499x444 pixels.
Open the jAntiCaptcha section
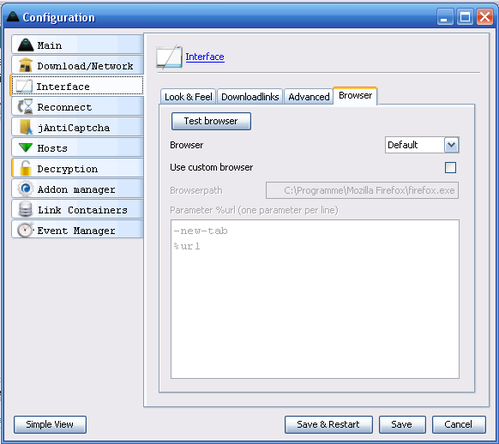click(x=77, y=127)
